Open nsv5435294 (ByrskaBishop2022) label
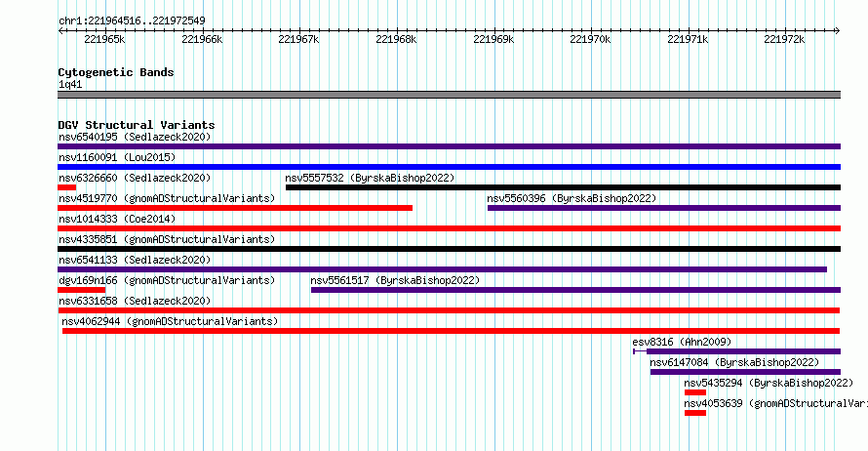Screen dimensions: 868x451 point(769,383)
